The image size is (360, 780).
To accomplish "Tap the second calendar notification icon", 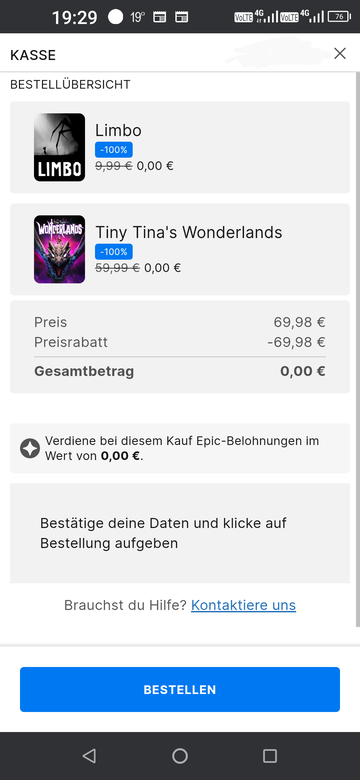I will pos(181,17).
